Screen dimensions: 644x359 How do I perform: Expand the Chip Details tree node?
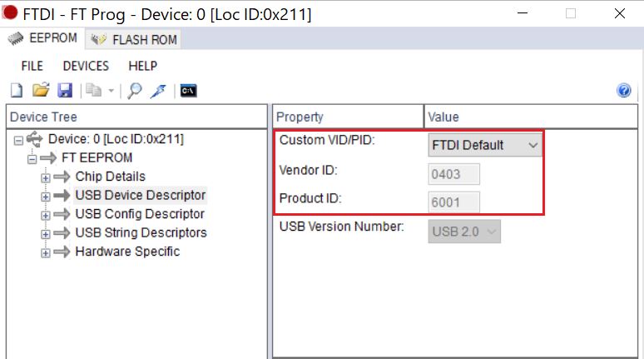coord(45,177)
